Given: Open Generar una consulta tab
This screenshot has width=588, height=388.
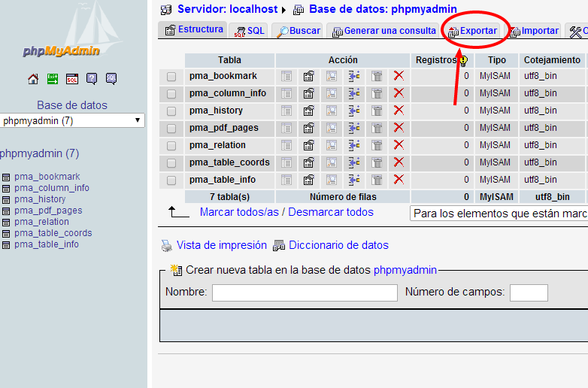Looking at the screenshot, I should click(x=384, y=30).
